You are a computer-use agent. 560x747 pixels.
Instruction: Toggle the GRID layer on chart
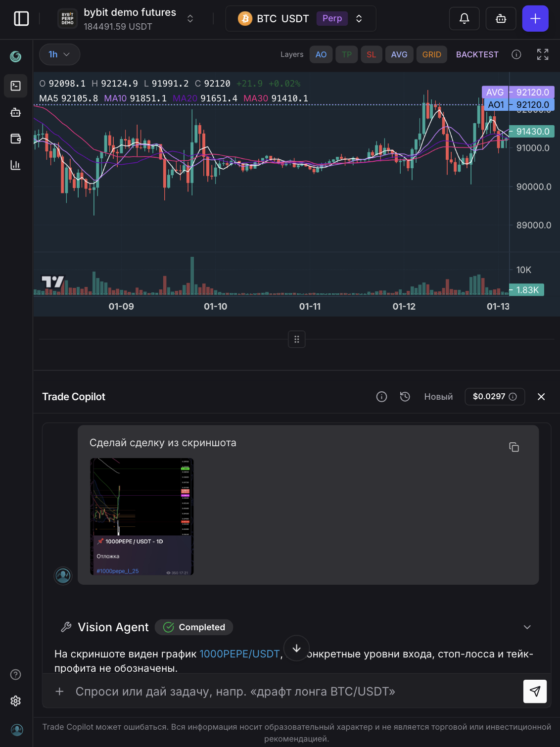coord(431,54)
